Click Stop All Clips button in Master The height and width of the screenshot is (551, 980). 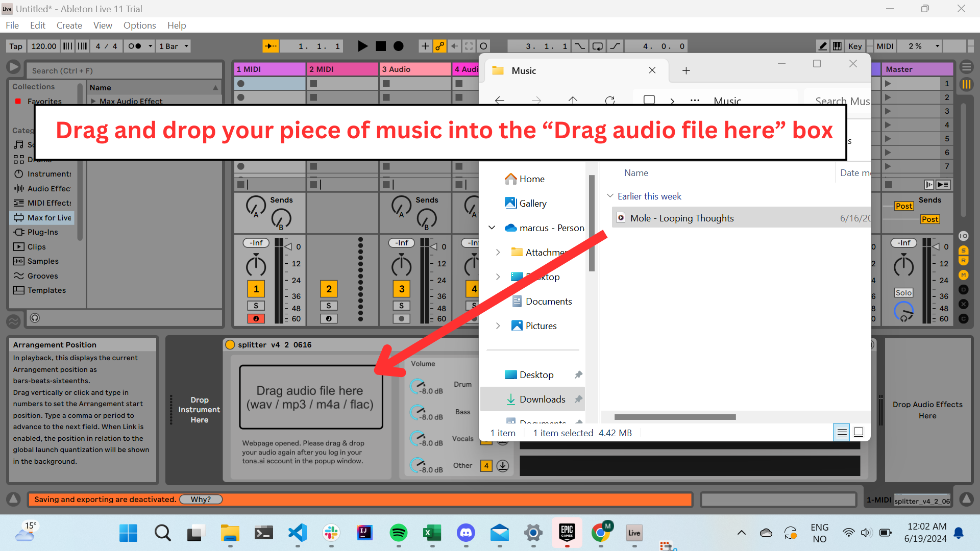coord(889,185)
